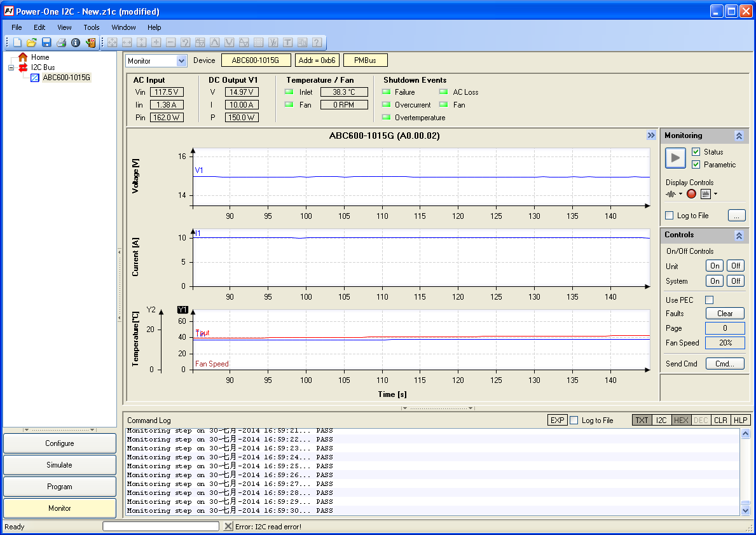This screenshot has height=535, width=756.
Task: Switch to the Simulate panel
Action: (x=59, y=464)
